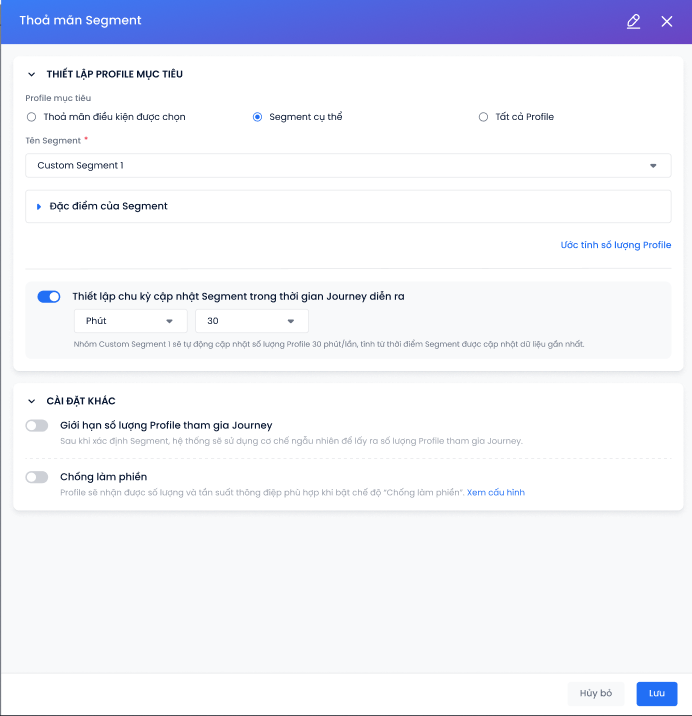692x716 pixels.
Task: Disable Segment update cycle toggle
Action: tap(49, 297)
